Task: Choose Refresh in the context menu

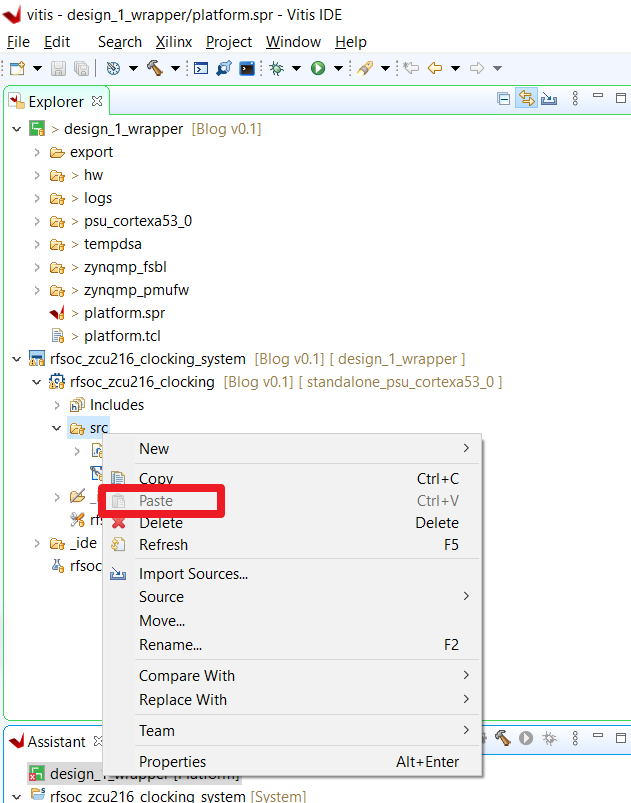Action: tap(292, 545)
